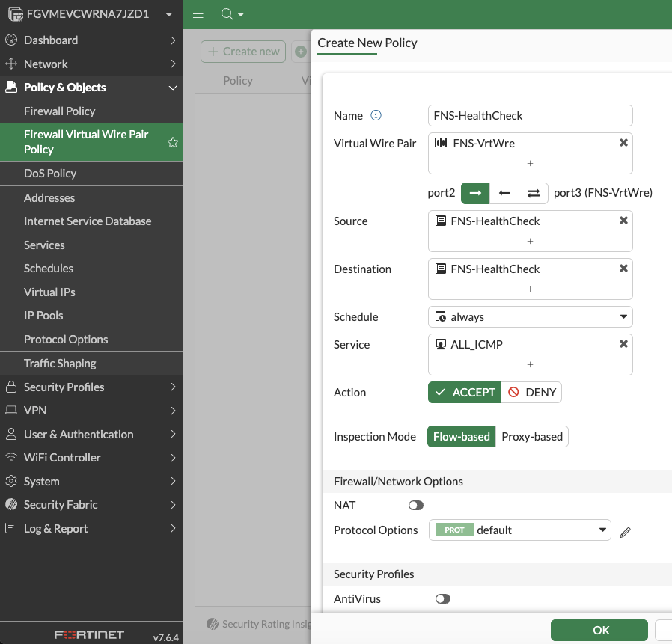Remove ALL_ICMP from the Service field
The image size is (672, 644).
(x=623, y=344)
